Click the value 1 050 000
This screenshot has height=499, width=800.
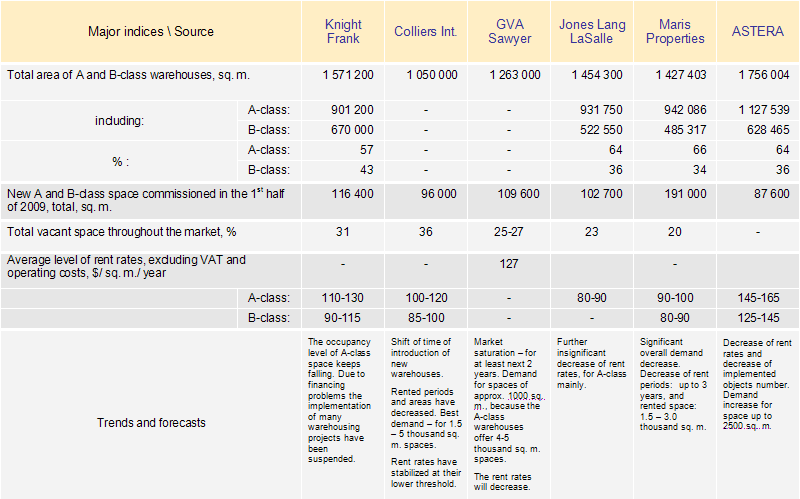[432, 75]
